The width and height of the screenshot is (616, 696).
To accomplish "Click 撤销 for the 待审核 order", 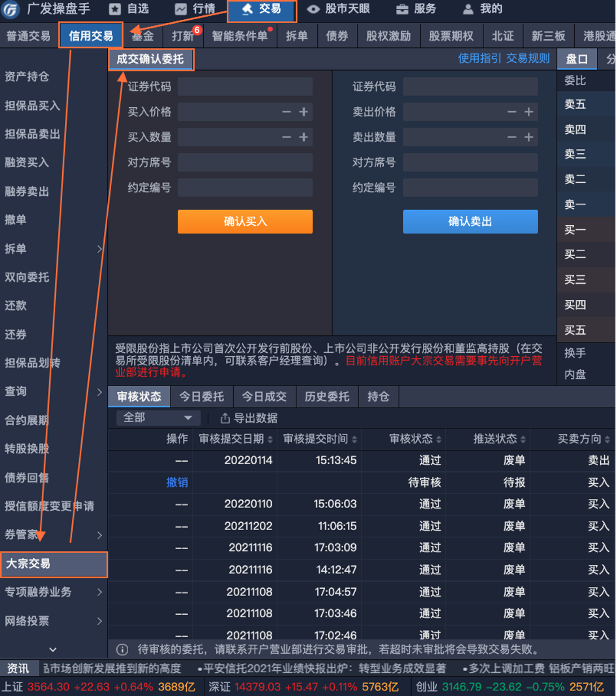I will point(177,483).
